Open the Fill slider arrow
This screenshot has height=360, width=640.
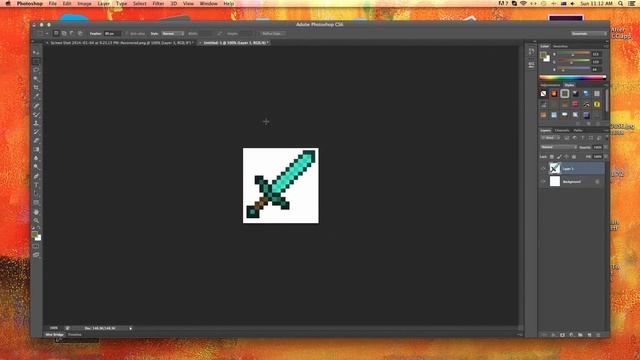coord(606,157)
